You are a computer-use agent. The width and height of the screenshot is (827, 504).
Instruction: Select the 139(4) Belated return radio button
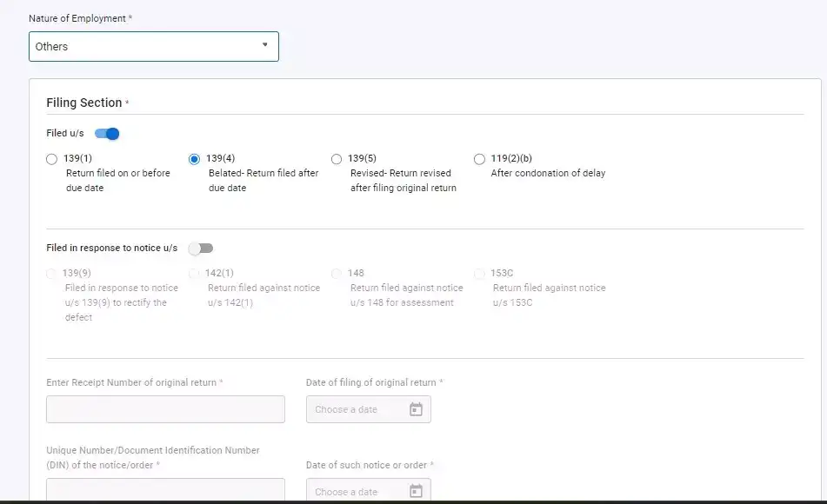coord(194,159)
